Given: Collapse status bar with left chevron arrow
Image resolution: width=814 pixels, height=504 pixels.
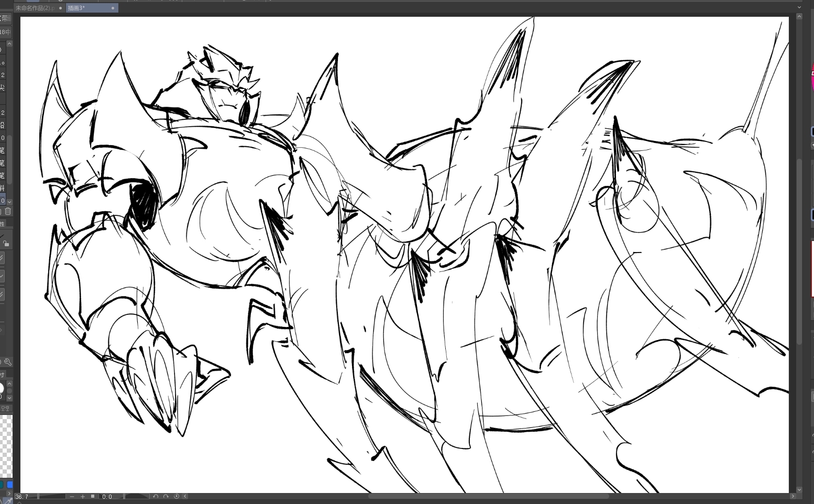Looking at the screenshot, I should click(185, 496).
